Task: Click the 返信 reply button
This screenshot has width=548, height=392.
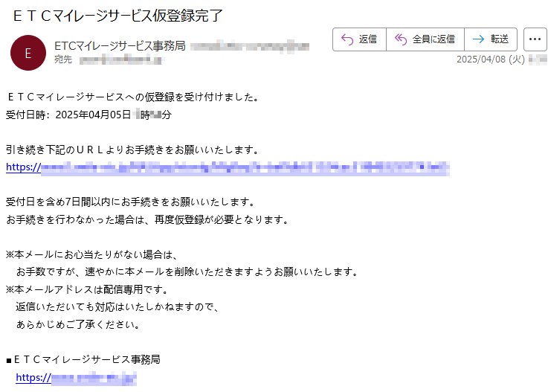Action: click(x=359, y=39)
